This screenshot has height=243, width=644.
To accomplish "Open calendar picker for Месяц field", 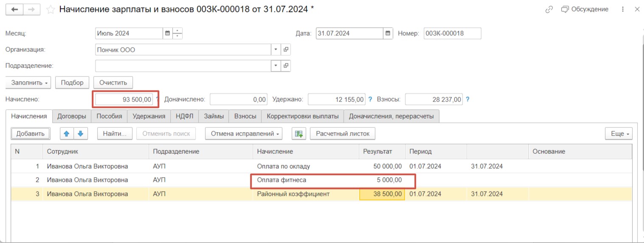I will [x=167, y=33].
